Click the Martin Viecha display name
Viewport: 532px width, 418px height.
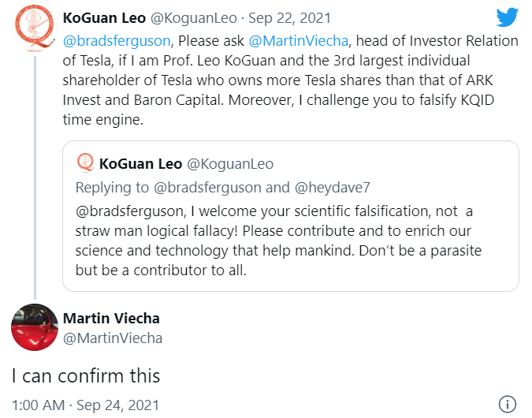pyautogui.click(x=110, y=319)
